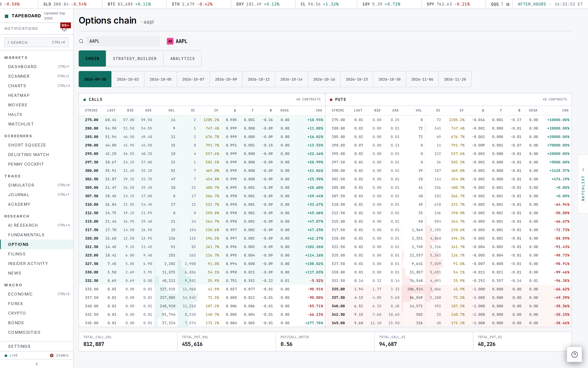Click the SPY 762.63 ticker item
Viewport: 588px width, 368px height.
(x=448, y=4)
